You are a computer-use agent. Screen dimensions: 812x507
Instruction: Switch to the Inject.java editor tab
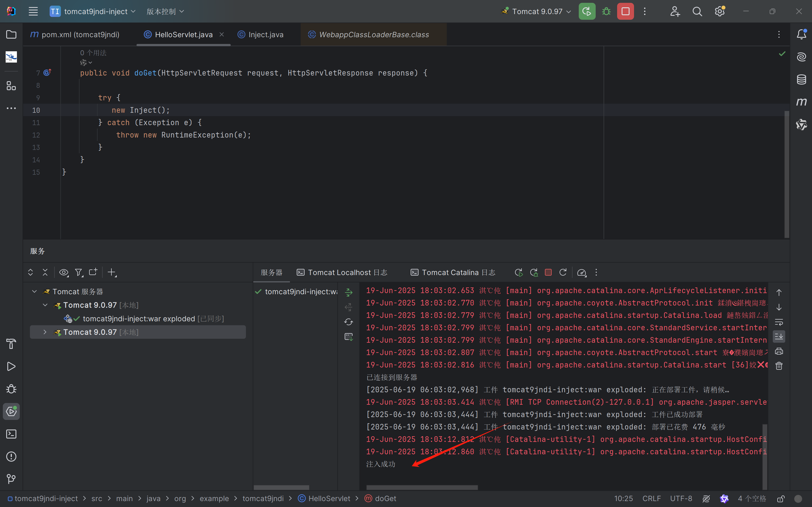265,35
